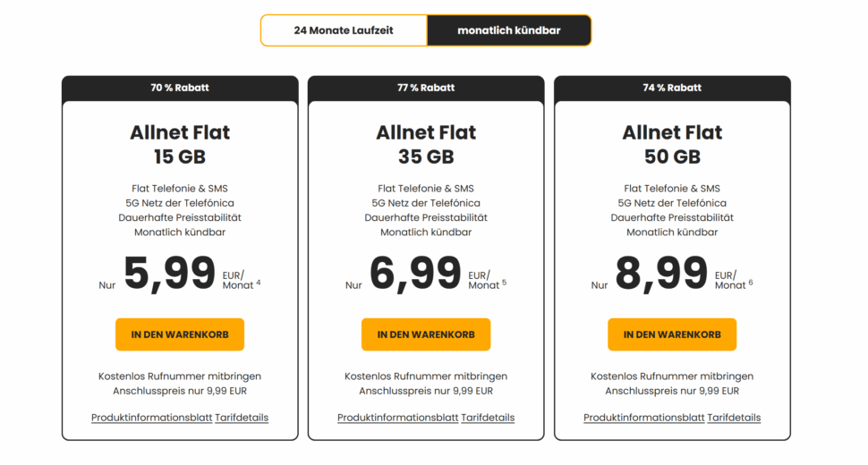Click the 74 % Rabatt label
The image size is (868, 465).
(672, 88)
